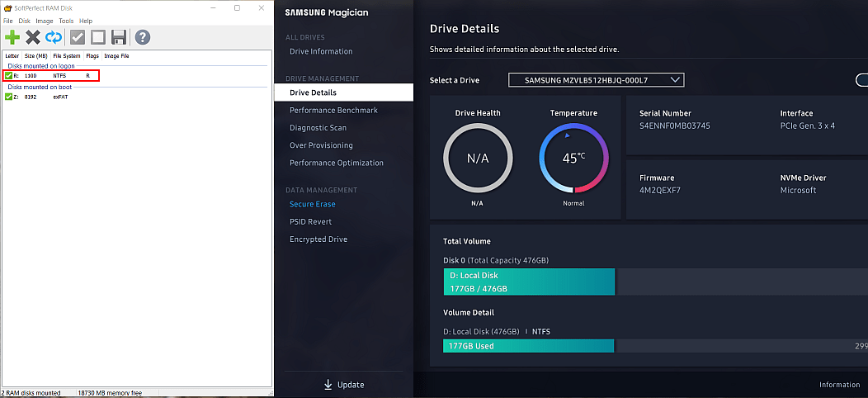Click the gray checkmark toolbar icon
The height and width of the screenshot is (398, 868).
pyautogui.click(x=78, y=37)
